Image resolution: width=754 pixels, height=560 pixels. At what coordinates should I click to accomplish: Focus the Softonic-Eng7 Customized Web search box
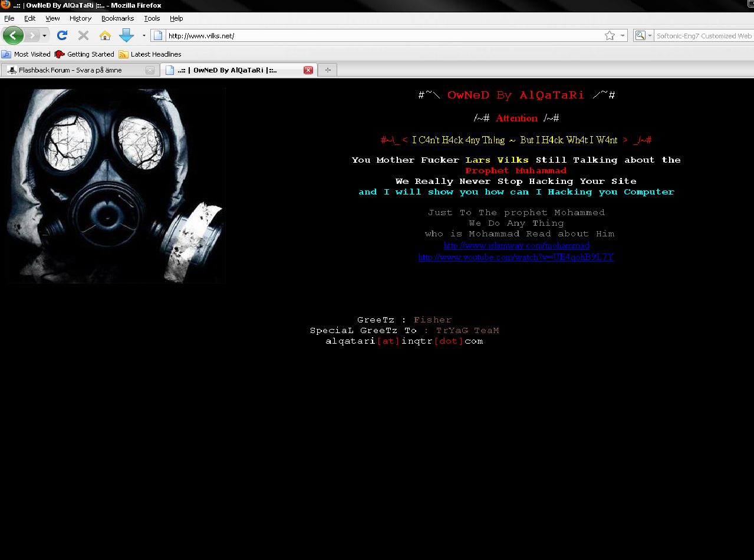pyautogui.click(x=703, y=36)
